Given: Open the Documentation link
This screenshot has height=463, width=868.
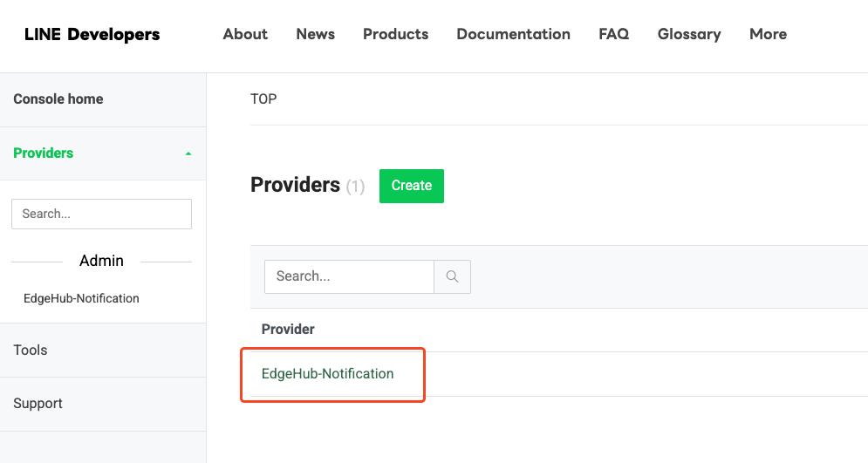Looking at the screenshot, I should tap(513, 34).
